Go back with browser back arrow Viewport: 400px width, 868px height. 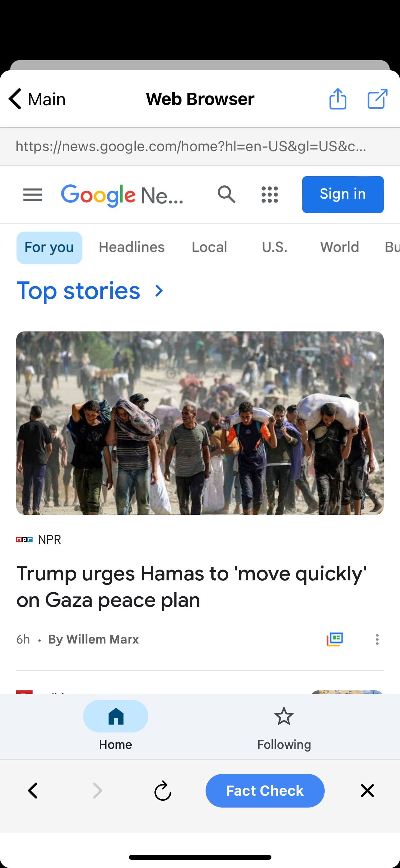coord(33,791)
